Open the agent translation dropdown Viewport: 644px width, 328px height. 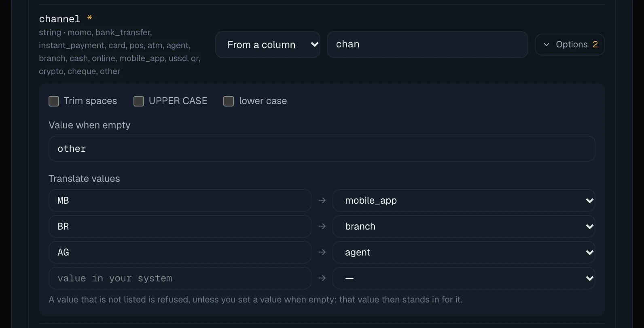point(464,252)
